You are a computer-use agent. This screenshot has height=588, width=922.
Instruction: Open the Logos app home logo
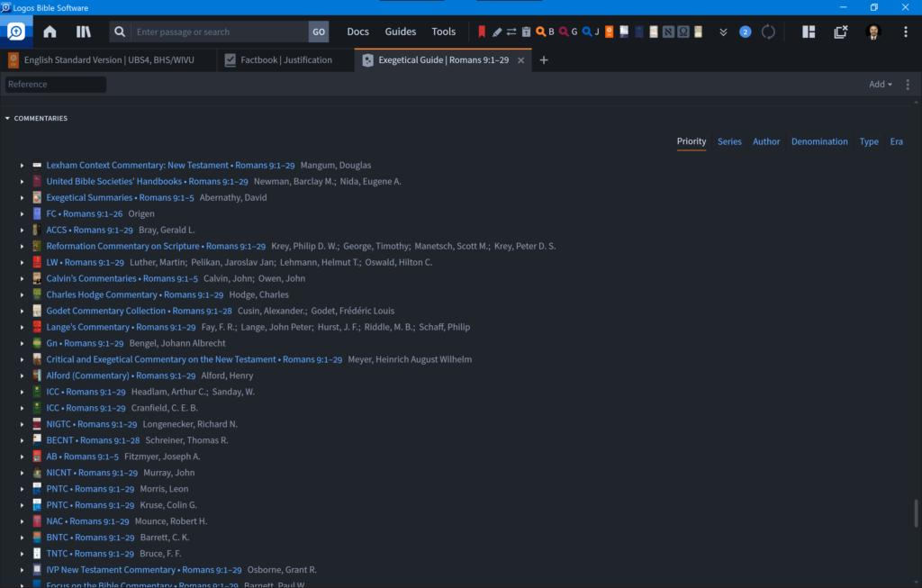pos(16,32)
